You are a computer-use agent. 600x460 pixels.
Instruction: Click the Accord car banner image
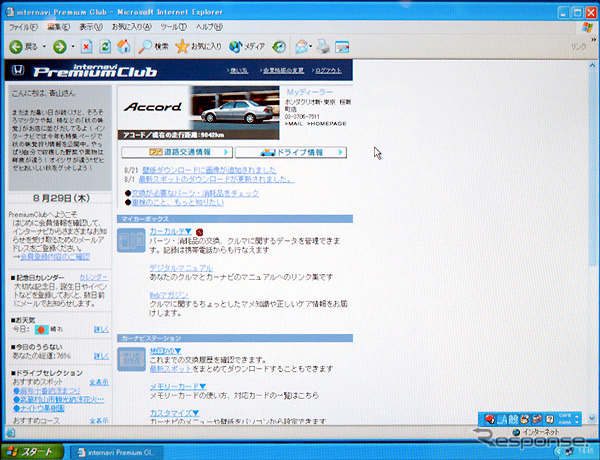point(198,113)
